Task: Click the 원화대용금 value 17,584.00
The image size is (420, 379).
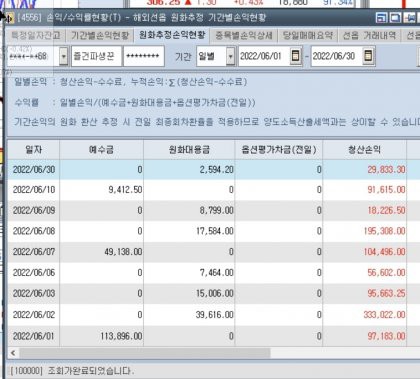Action: 215,231
